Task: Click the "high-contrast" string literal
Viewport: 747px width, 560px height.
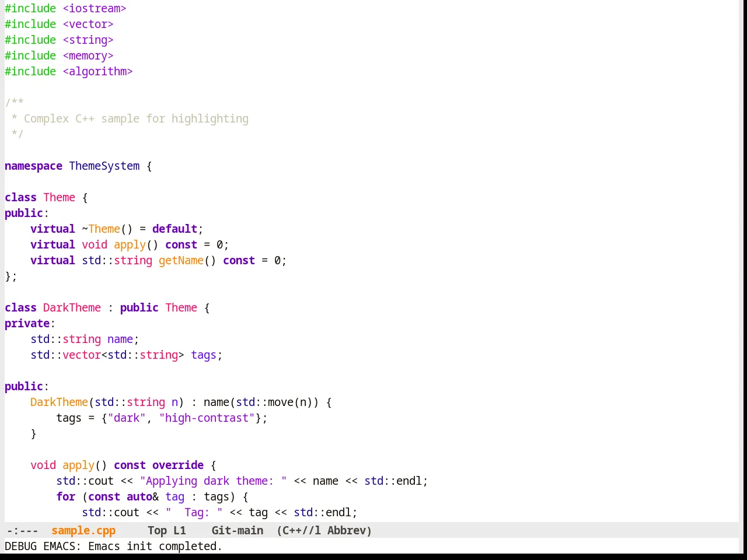Action: pyautogui.click(x=207, y=418)
